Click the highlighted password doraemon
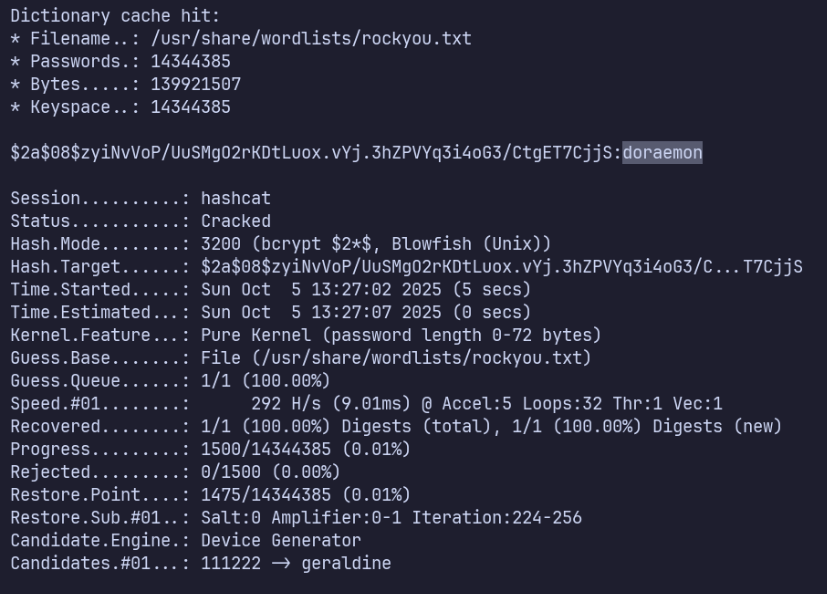The width and height of the screenshot is (827, 594). (662, 152)
